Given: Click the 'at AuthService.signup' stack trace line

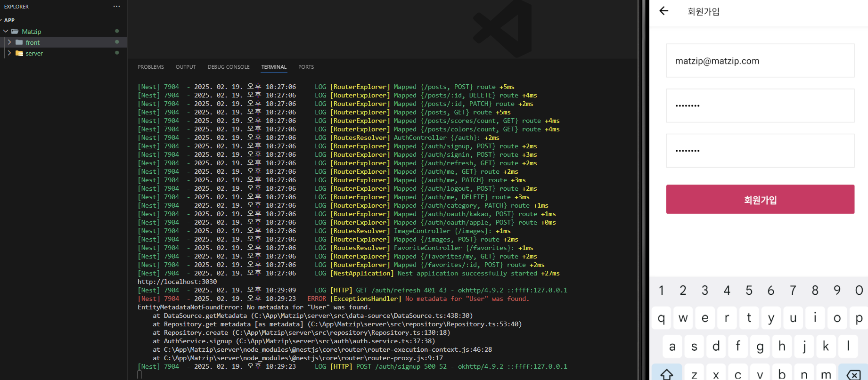Looking at the screenshot, I should [294, 341].
